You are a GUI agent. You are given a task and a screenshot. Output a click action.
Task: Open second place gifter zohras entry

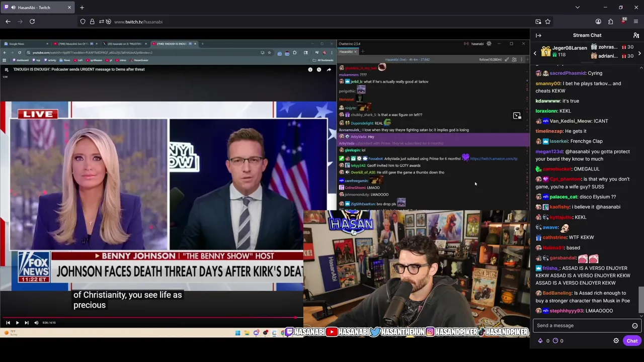tap(612, 47)
